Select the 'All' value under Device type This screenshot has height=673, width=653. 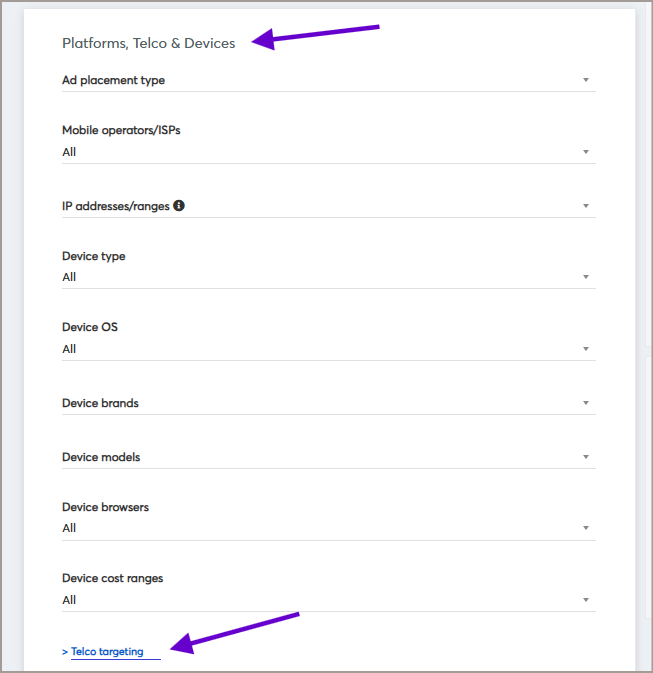[x=69, y=277]
